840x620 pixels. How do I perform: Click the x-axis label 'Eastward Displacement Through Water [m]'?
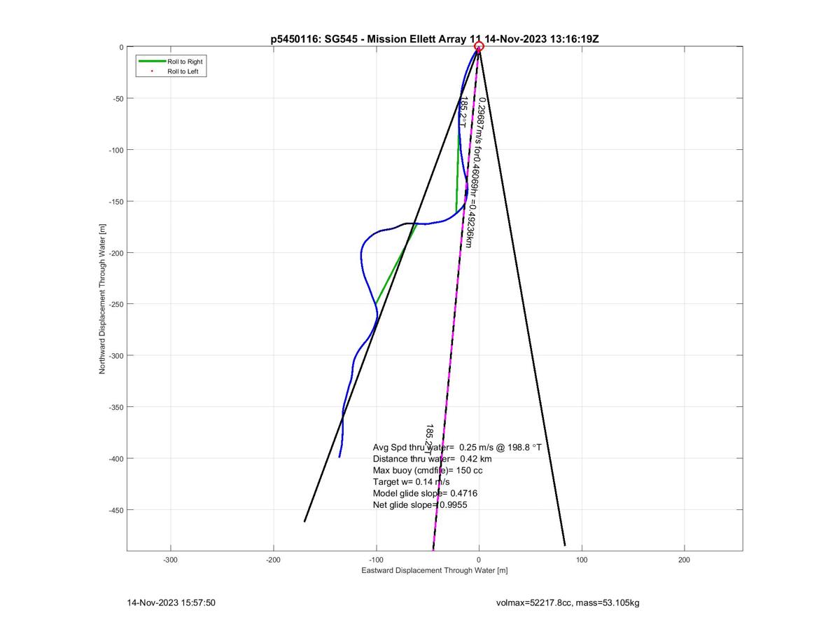tap(434, 570)
